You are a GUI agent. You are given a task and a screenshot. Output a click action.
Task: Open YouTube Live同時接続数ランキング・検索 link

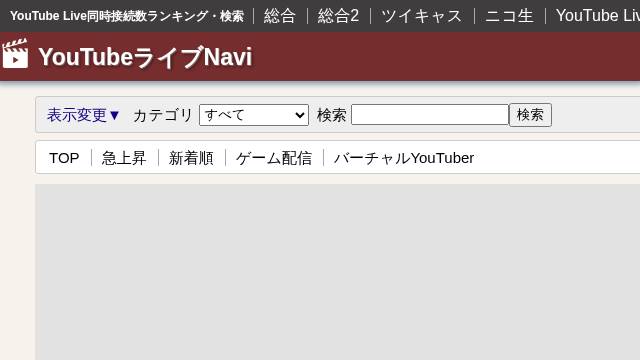(x=127, y=16)
